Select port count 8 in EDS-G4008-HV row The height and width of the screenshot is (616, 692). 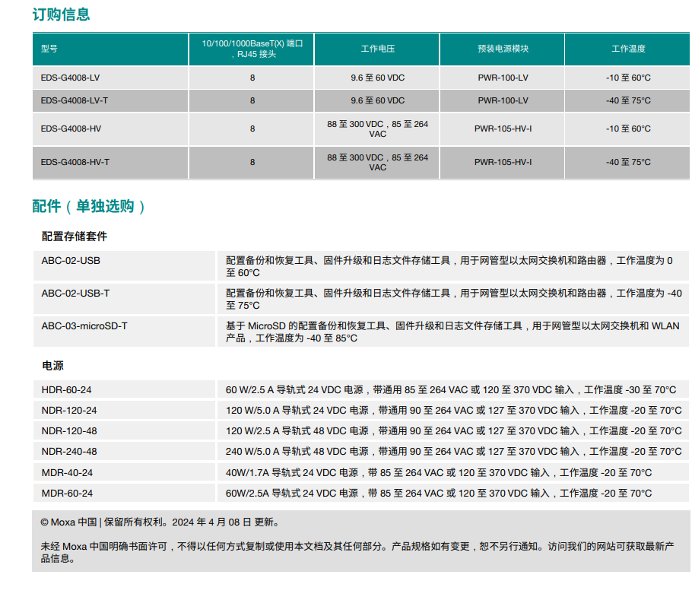point(252,129)
